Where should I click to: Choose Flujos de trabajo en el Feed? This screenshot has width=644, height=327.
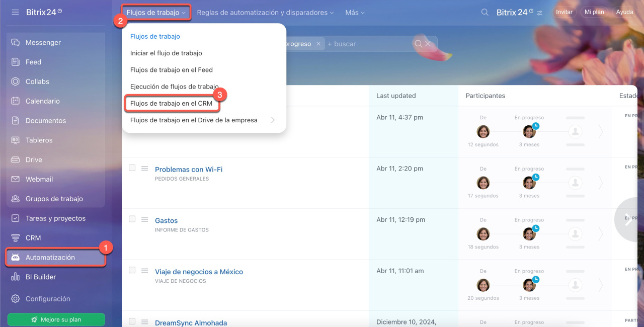pos(172,70)
